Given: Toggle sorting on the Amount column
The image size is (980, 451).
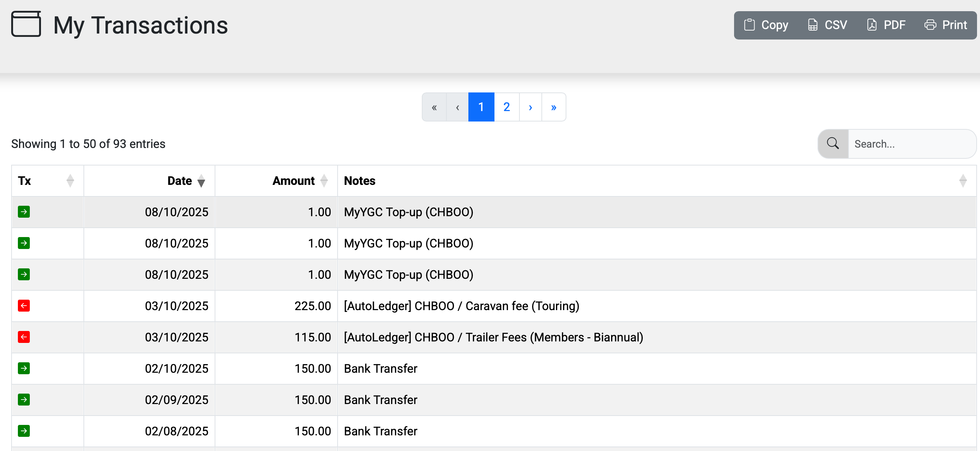Looking at the screenshot, I should (324, 181).
